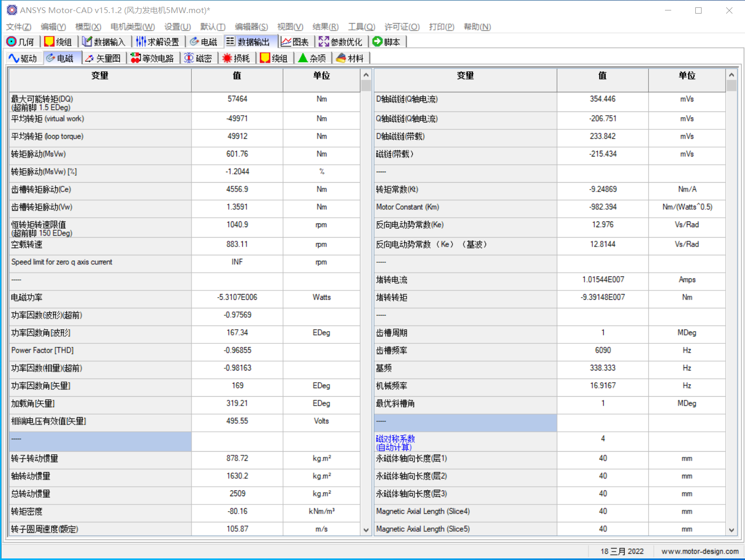The height and width of the screenshot is (560, 745).
Task: Open the 默认 menu
Action: click(x=212, y=27)
